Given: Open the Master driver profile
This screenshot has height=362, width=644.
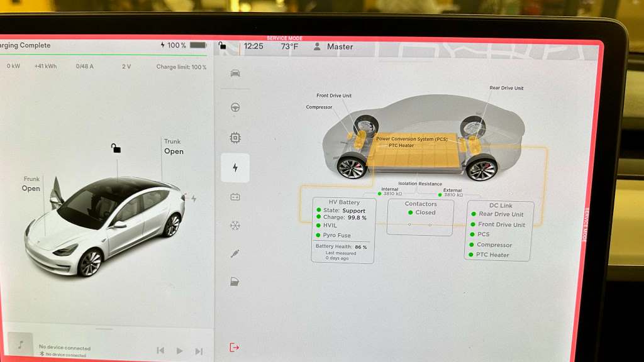Looking at the screenshot, I should [333, 47].
